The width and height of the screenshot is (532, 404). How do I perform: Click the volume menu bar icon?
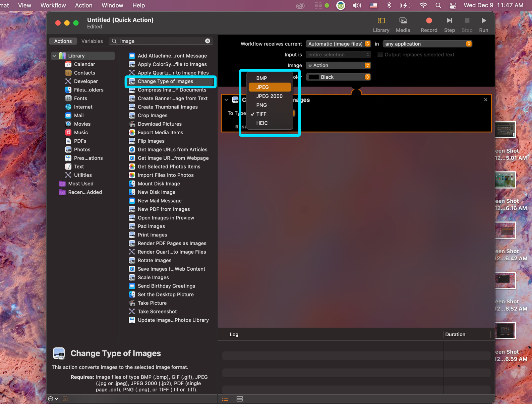[x=357, y=5]
